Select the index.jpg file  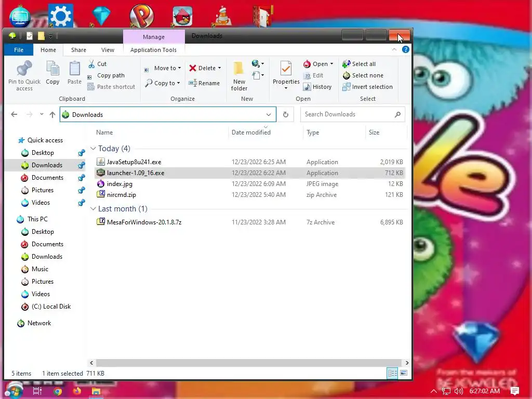coord(120,184)
